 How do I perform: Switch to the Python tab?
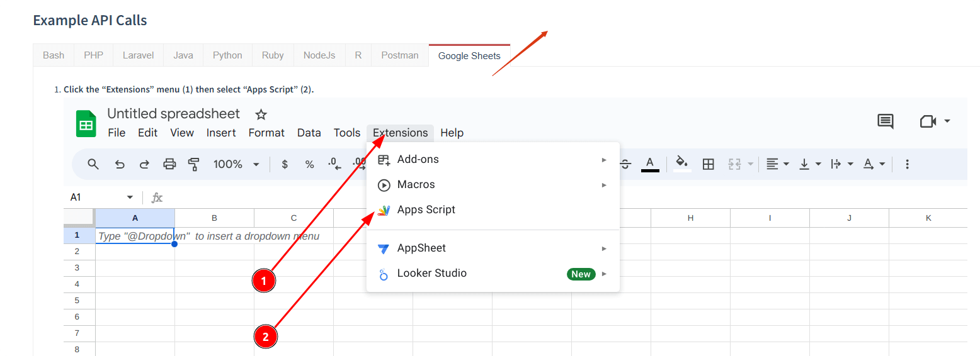click(227, 55)
